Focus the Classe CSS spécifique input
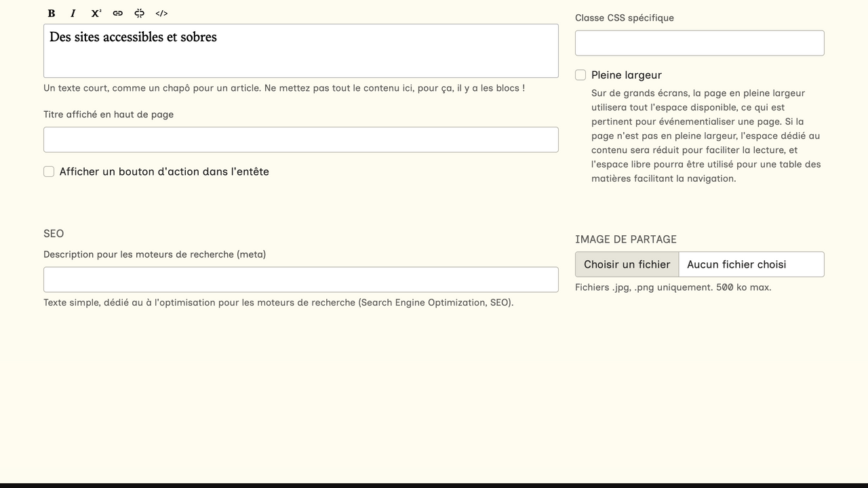This screenshot has width=868, height=488. tap(699, 43)
